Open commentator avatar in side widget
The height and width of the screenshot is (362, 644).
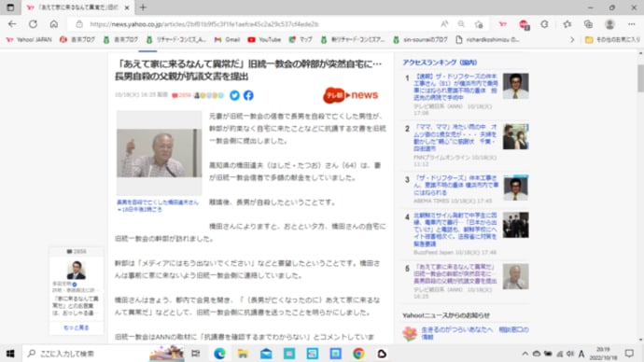click(76, 270)
